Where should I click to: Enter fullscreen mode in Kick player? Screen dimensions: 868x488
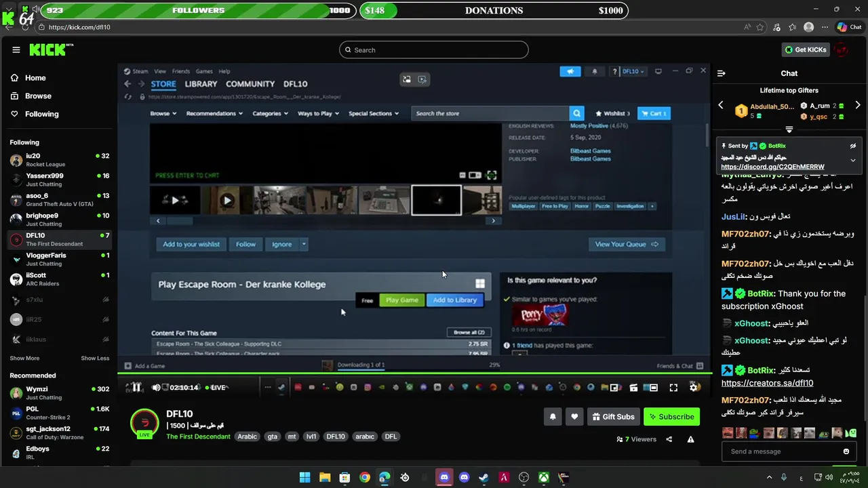(673, 388)
